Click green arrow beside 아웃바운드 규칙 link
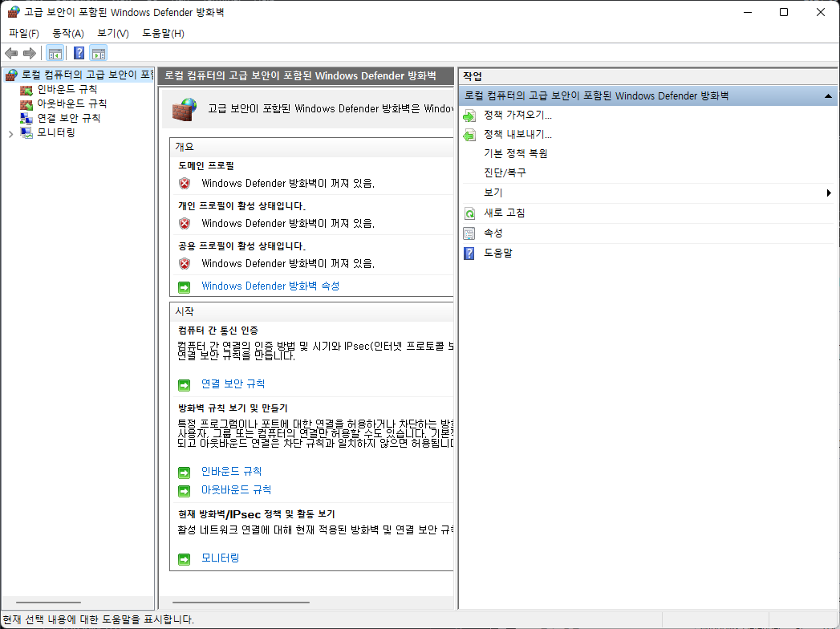 pyautogui.click(x=185, y=491)
